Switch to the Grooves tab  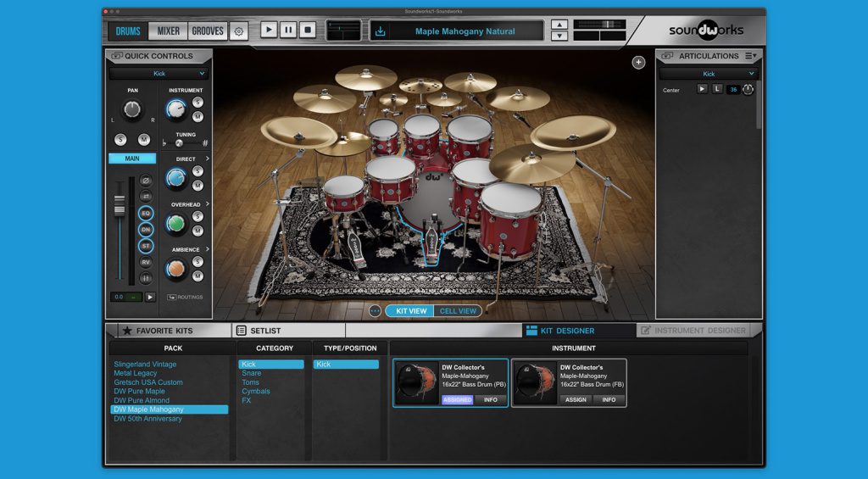[x=208, y=31]
